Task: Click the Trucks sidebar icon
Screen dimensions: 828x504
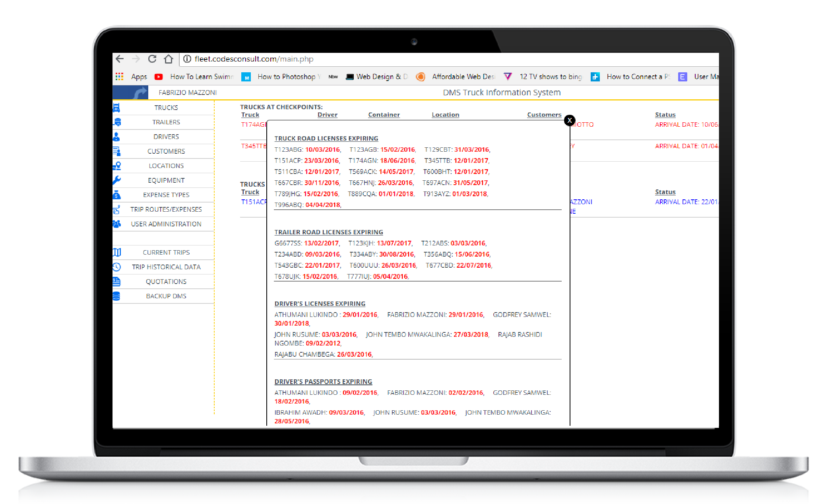Action: pyautogui.click(x=116, y=108)
